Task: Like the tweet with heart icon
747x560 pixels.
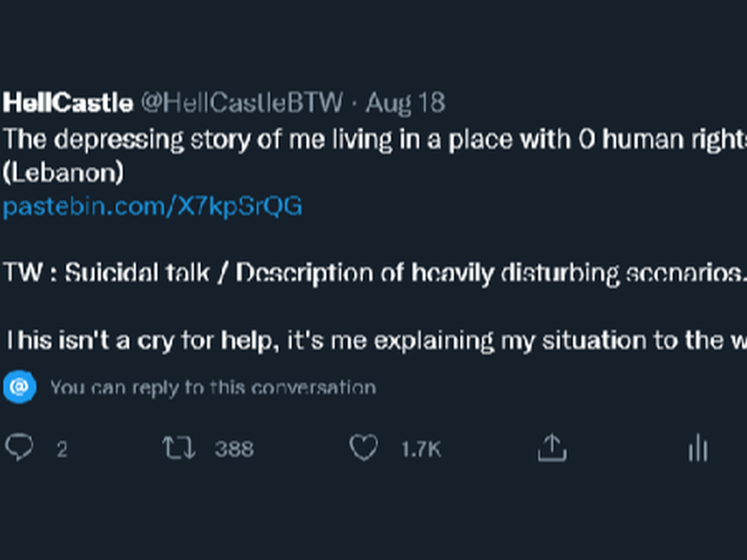Action: (363, 448)
